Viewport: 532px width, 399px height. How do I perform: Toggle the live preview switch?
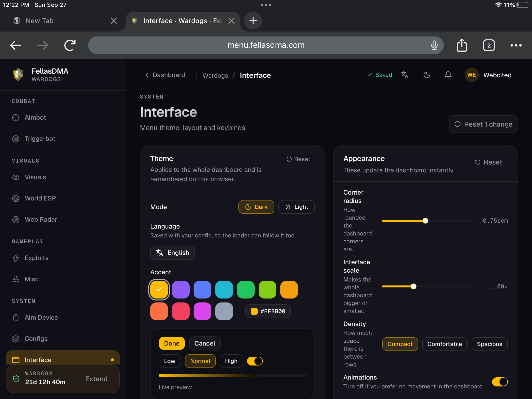pos(255,361)
